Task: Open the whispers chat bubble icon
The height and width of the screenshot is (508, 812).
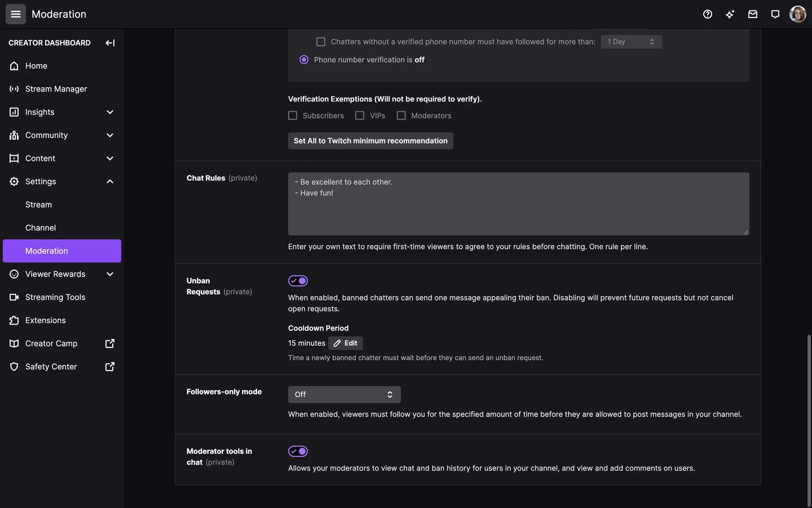Action: 775,14
